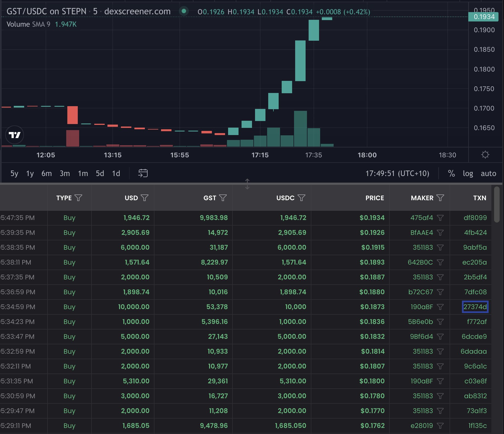The height and width of the screenshot is (434, 504).
Task: Open transaction 1f135c link
Action: pos(478,426)
